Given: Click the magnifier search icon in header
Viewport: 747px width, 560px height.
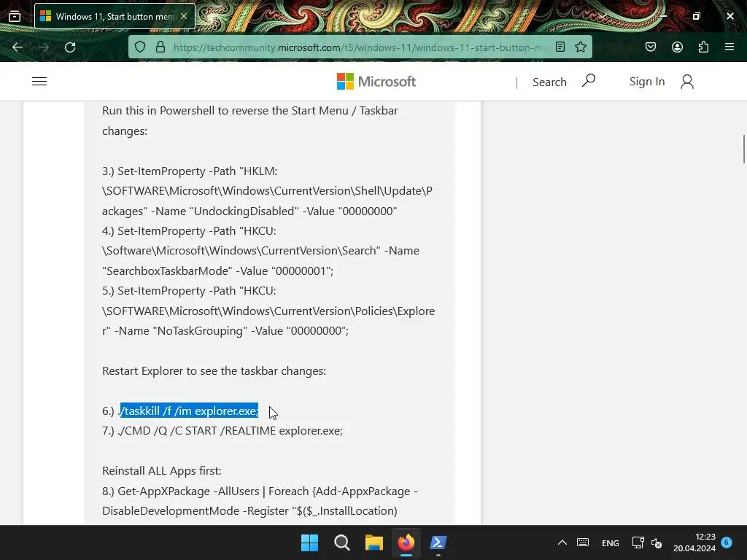Looking at the screenshot, I should [x=589, y=80].
